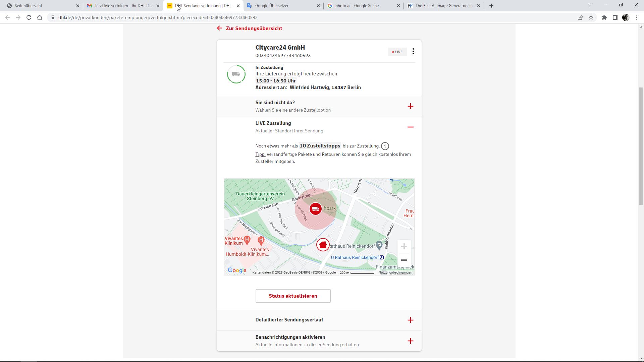
Task: Click the 10 Zustellstopps text
Action: click(x=320, y=146)
